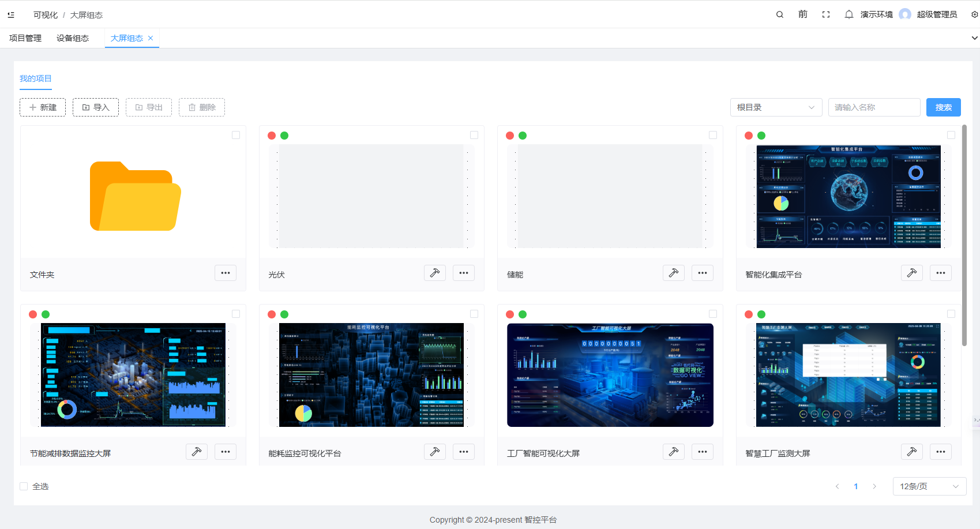
Task: Click the 导入 button
Action: pos(96,107)
